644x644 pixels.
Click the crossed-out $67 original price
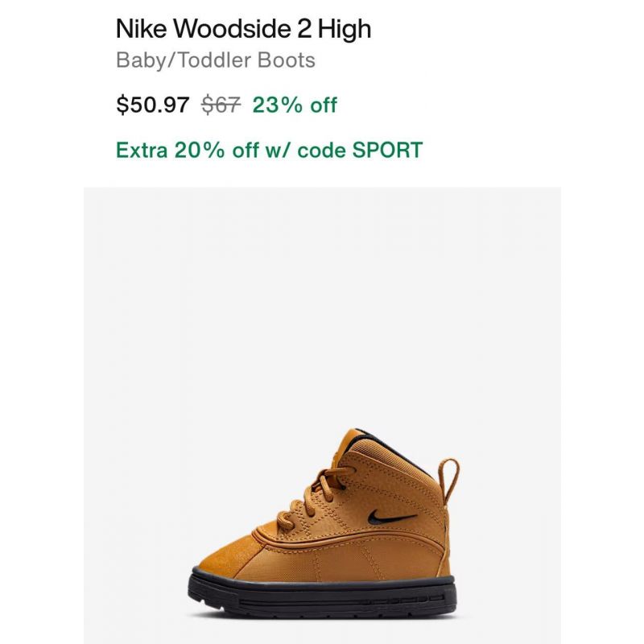(x=221, y=105)
